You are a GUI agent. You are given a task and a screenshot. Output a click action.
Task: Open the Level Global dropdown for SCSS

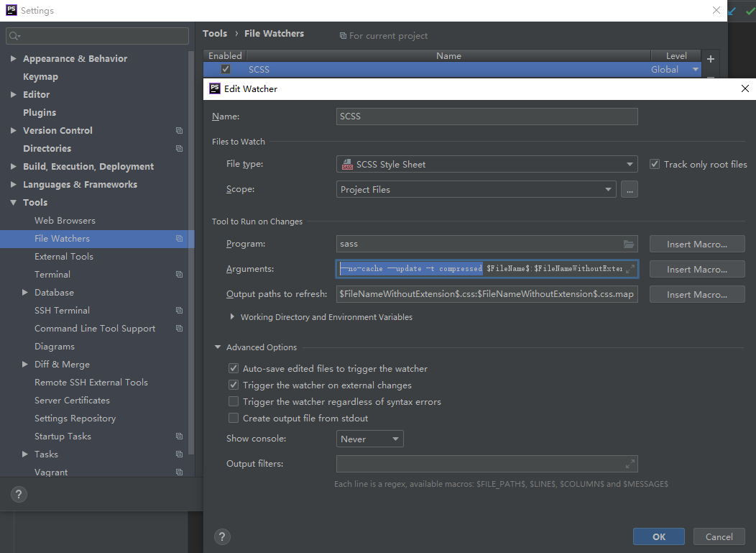(x=695, y=70)
